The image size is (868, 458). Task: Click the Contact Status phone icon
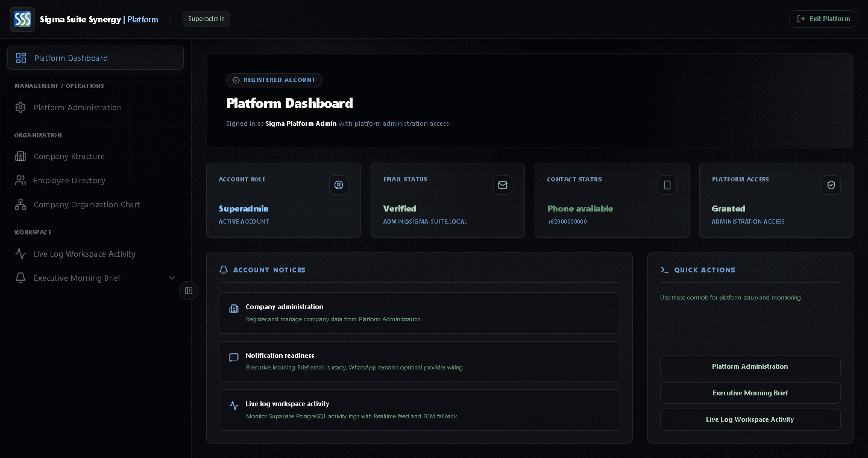tap(667, 185)
